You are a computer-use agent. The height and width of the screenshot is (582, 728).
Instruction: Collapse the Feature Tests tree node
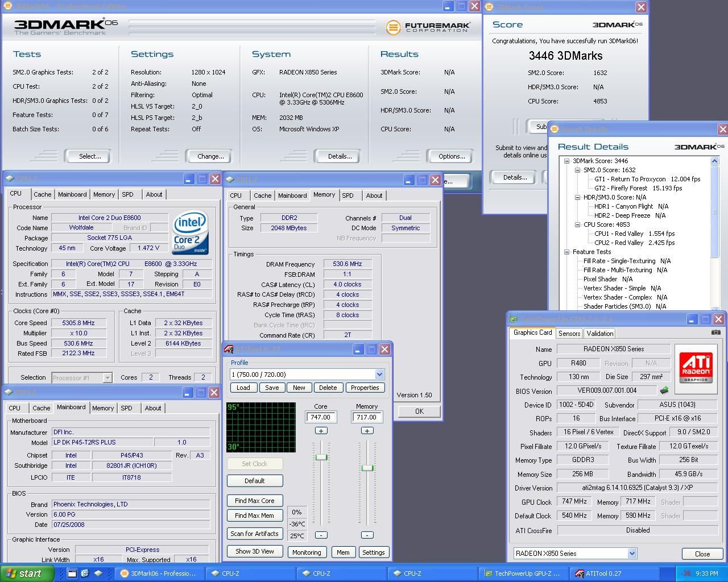pos(567,252)
